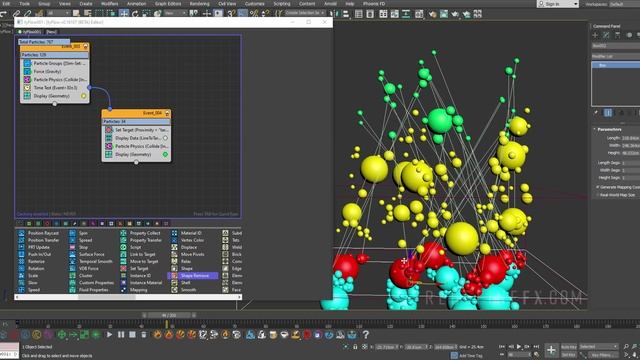Pick the Shell operator

pos(181,283)
